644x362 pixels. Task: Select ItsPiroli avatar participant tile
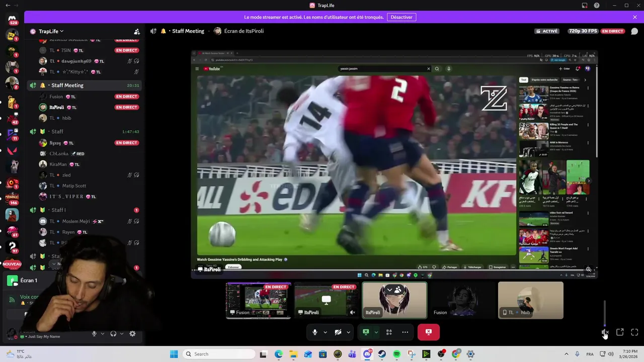pyautogui.click(x=394, y=300)
